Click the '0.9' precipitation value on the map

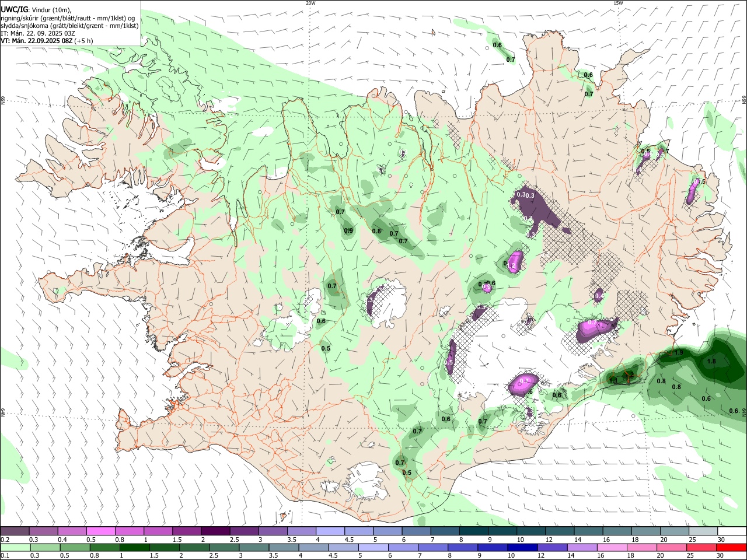click(x=348, y=231)
